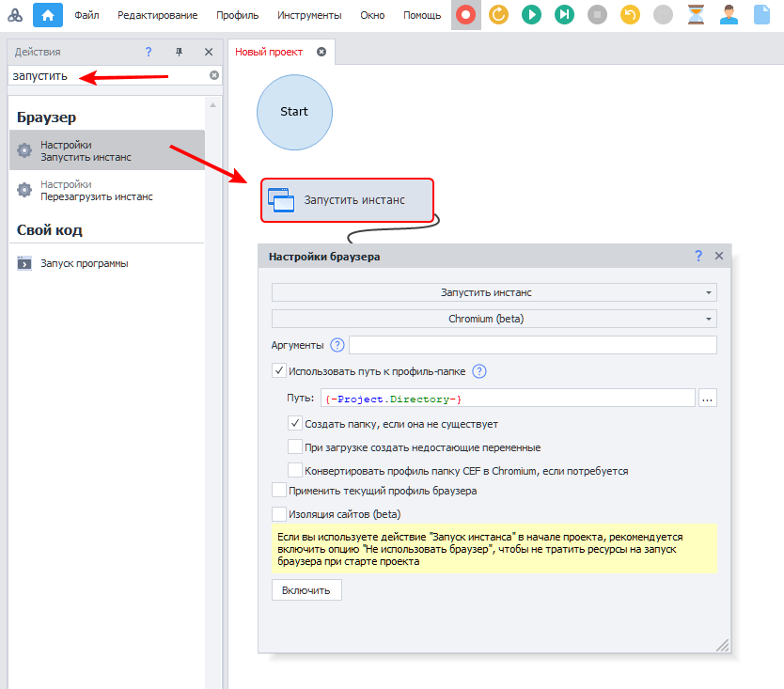The height and width of the screenshot is (689, 784).
Task: Select Настройки Перезагрузить инстанс action
Action: pyautogui.click(x=107, y=190)
